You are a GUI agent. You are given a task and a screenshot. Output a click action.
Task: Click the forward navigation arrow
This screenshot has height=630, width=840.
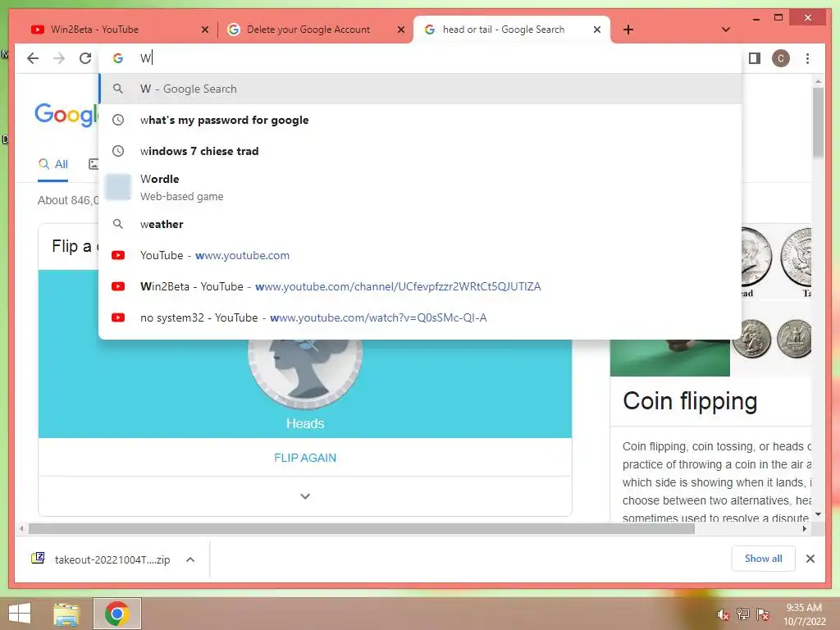pyautogui.click(x=59, y=58)
